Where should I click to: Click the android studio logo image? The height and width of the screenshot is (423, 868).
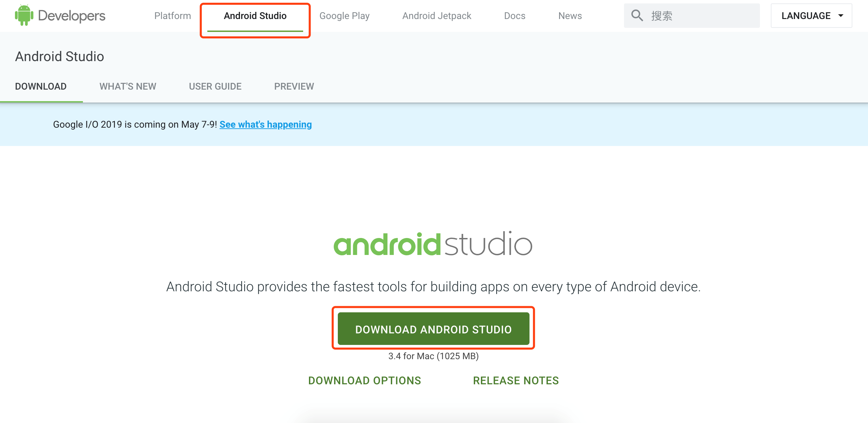pyautogui.click(x=433, y=243)
